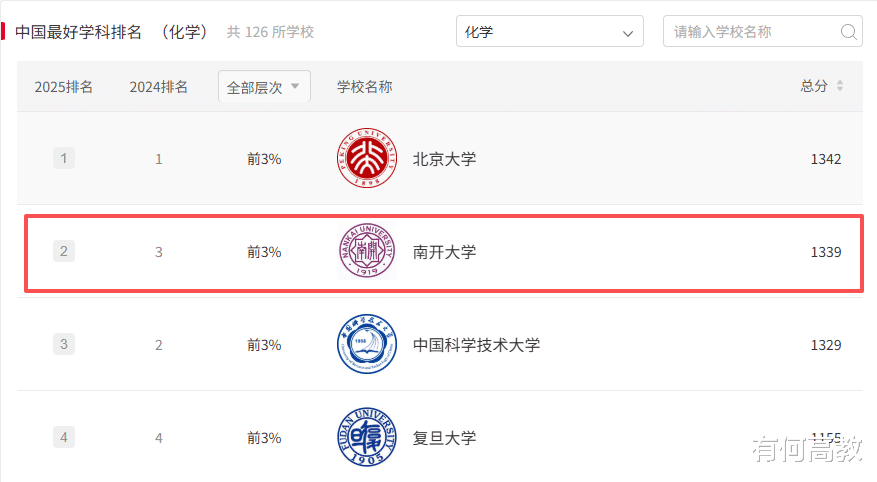This screenshot has width=877, height=482.
Task: Click the rank 3 badge
Action: (64, 345)
